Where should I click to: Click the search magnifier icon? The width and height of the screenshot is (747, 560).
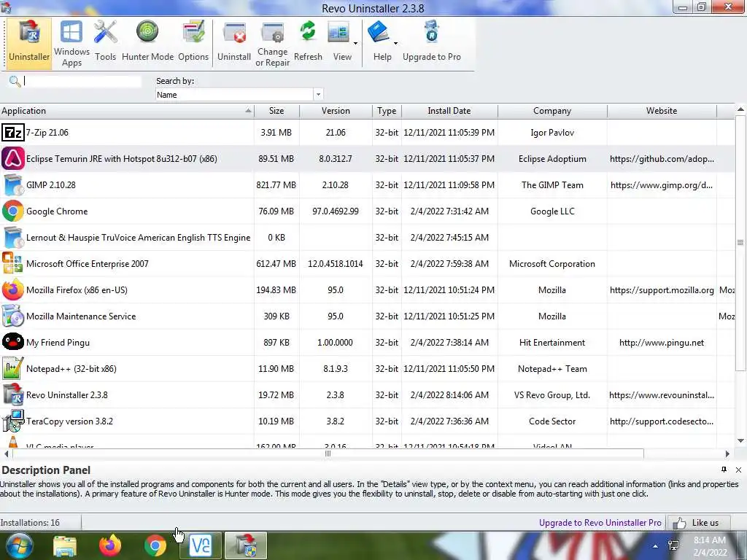coord(15,82)
